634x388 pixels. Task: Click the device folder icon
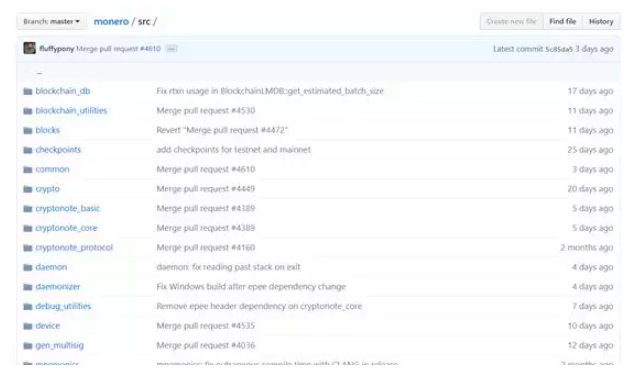(x=27, y=326)
